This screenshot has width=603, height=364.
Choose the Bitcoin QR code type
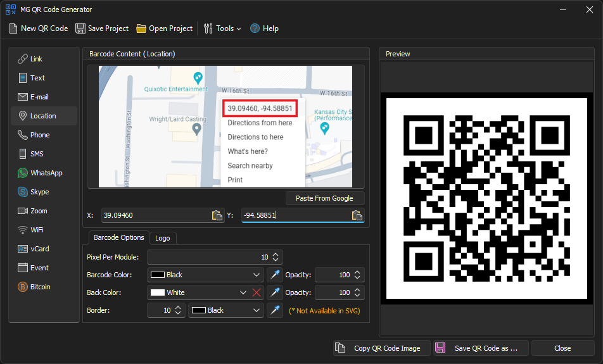click(44, 287)
